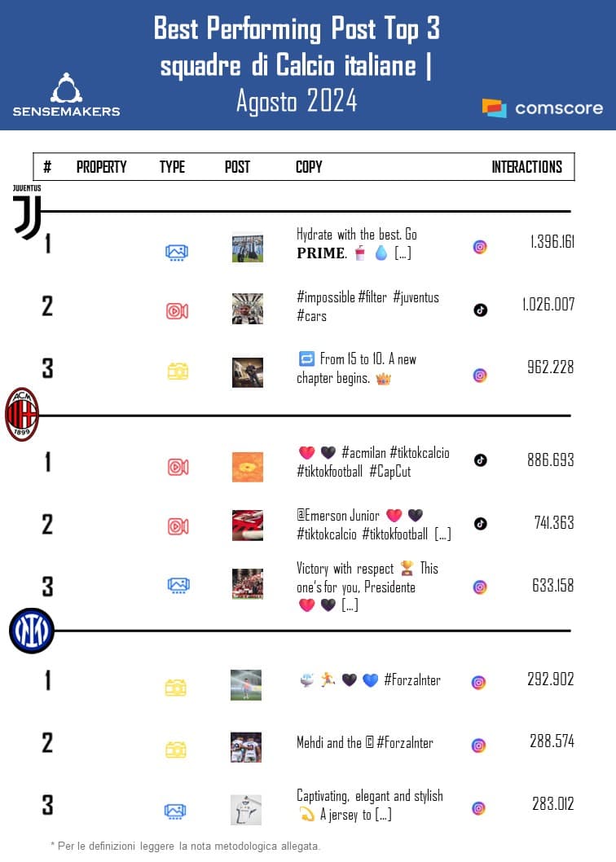
Task: Open the #acmilan #CapCut post thumbnail
Action: tap(247, 467)
